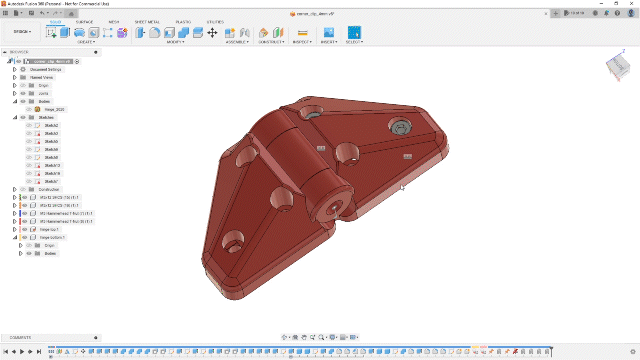Jump to the timeline end
This screenshot has width=640, height=360.
click(x=39, y=351)
